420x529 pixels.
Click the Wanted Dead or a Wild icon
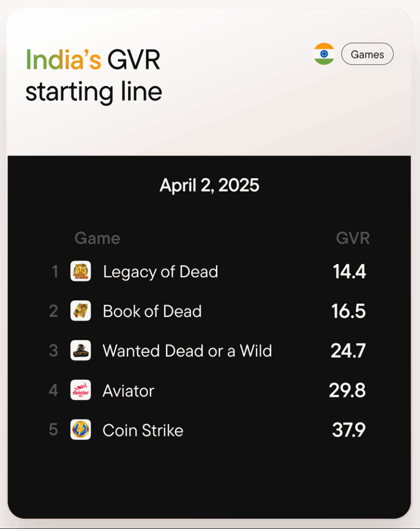point(81,350)
